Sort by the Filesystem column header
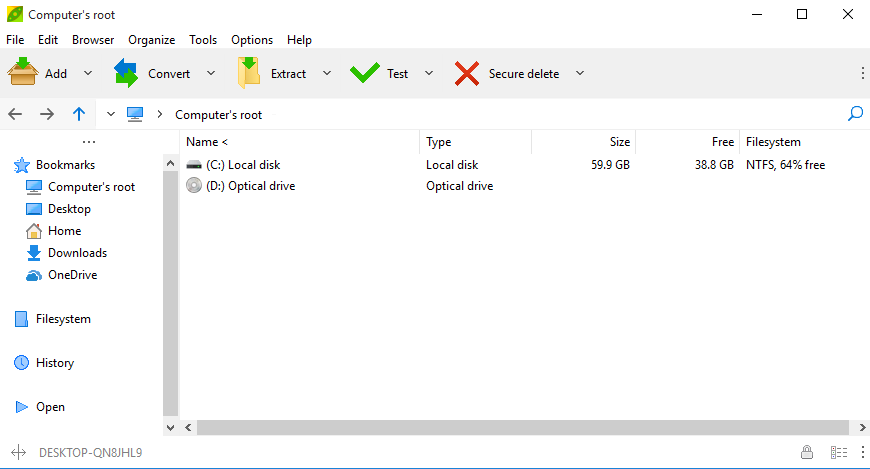870x469 pixels. point(805,142)
